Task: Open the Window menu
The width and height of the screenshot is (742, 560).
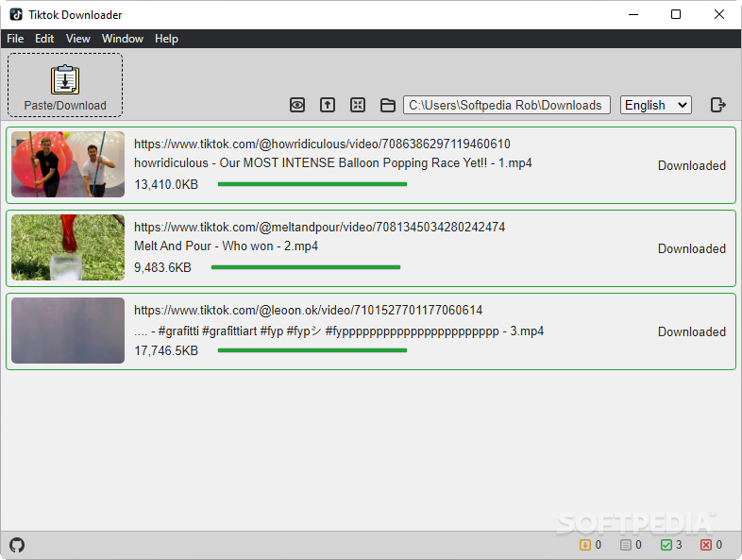Action: point(123,39)
